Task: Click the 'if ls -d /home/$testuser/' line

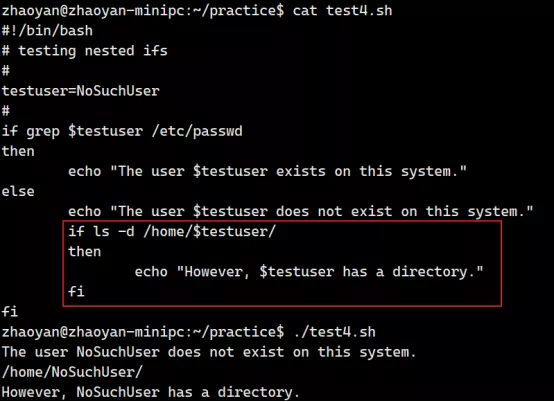Action: click(x=172, y=232)
